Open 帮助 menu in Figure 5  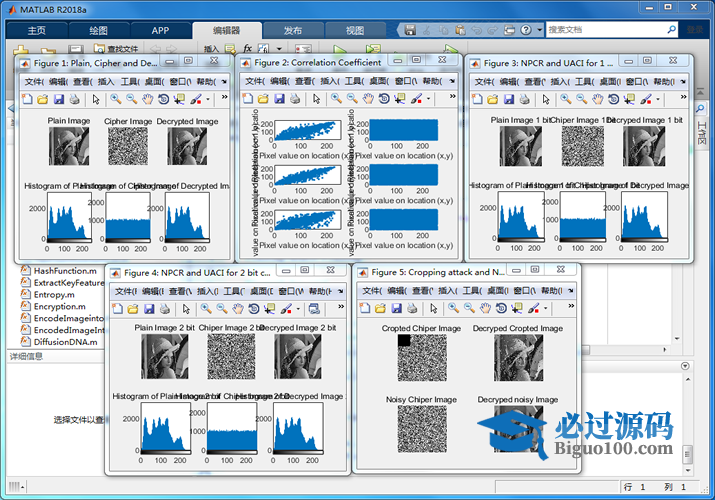(552, 291)
